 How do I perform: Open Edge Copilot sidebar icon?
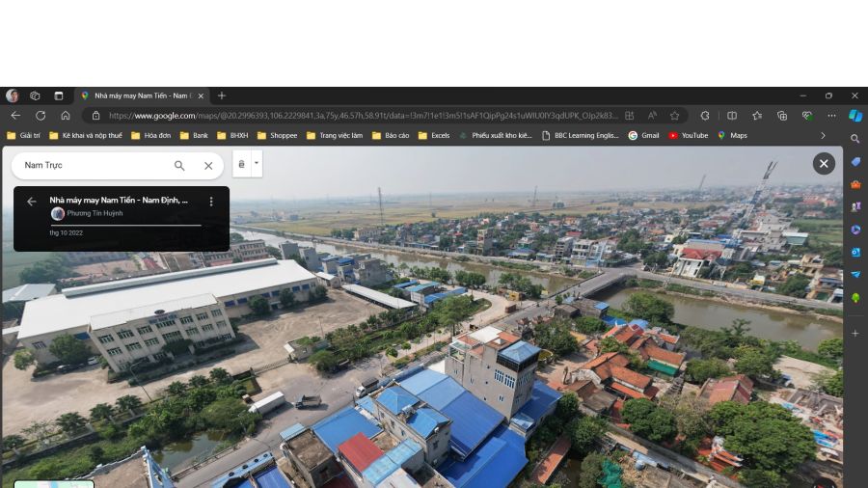point(854,116)
